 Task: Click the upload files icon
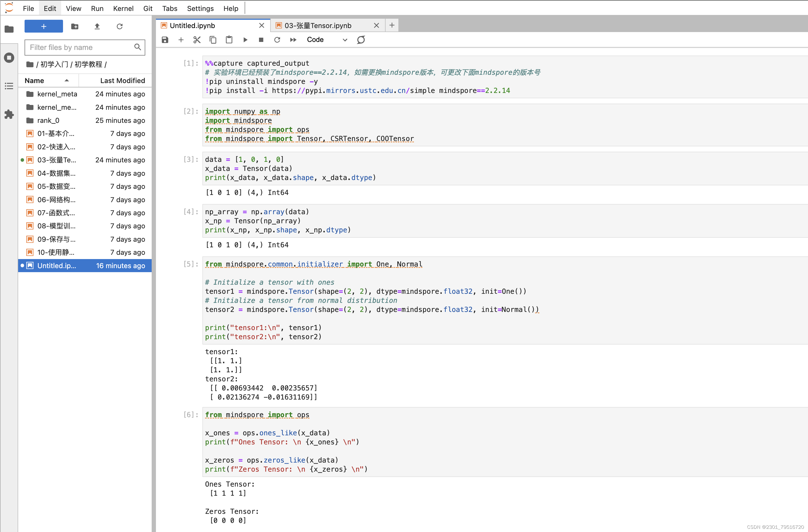(x=97, y=26)
